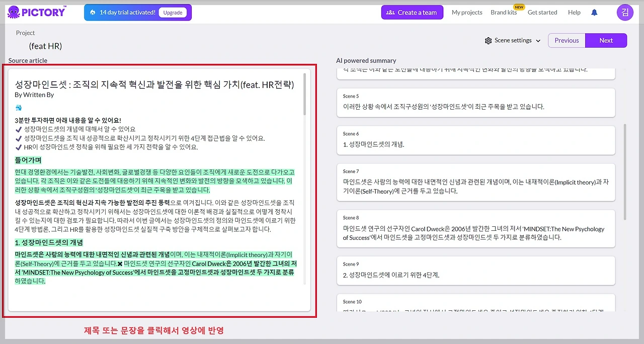Viewport: 644px width, 344px height.
Task: Click Create a team button
Action: (x=412, y=13)
